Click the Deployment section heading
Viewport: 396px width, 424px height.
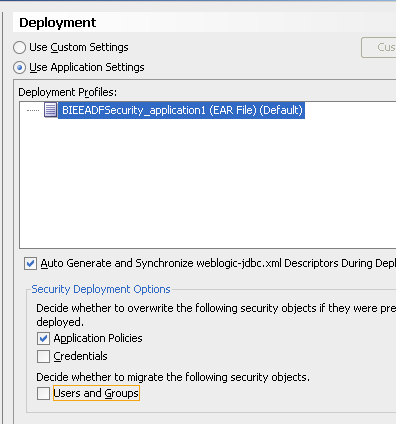click(x=58, y=23)
